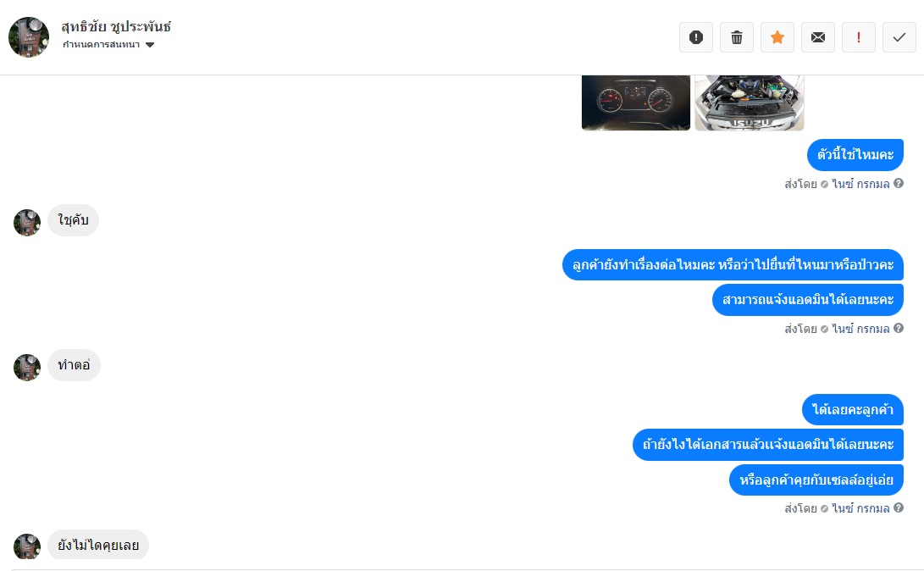This screenshot has width=924, height=571.
Task: Mark conversation unread with envelope icon
Action: [818, 38]
